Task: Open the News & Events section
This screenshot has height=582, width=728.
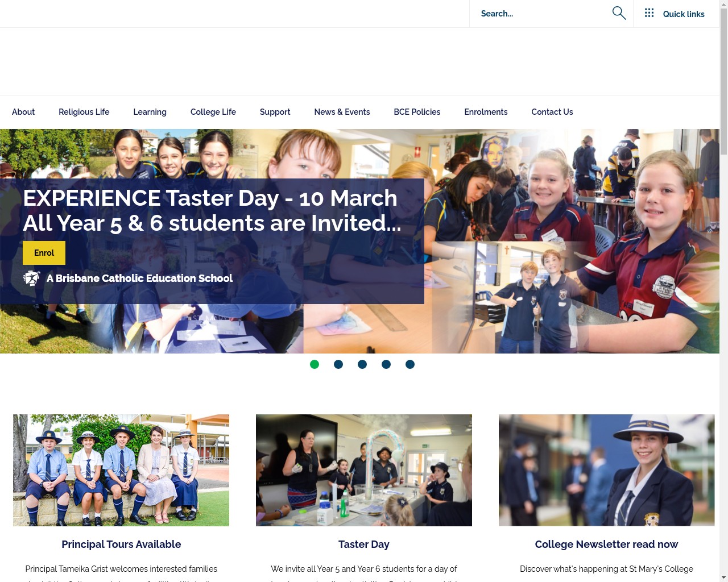Action: (342, 112)
